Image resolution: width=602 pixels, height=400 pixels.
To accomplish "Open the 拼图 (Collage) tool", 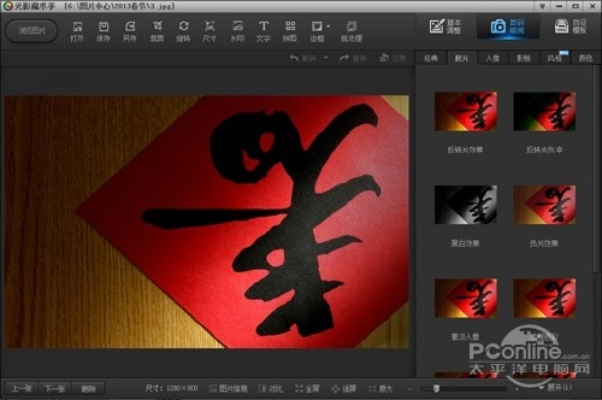I will [x=290, y=30].
